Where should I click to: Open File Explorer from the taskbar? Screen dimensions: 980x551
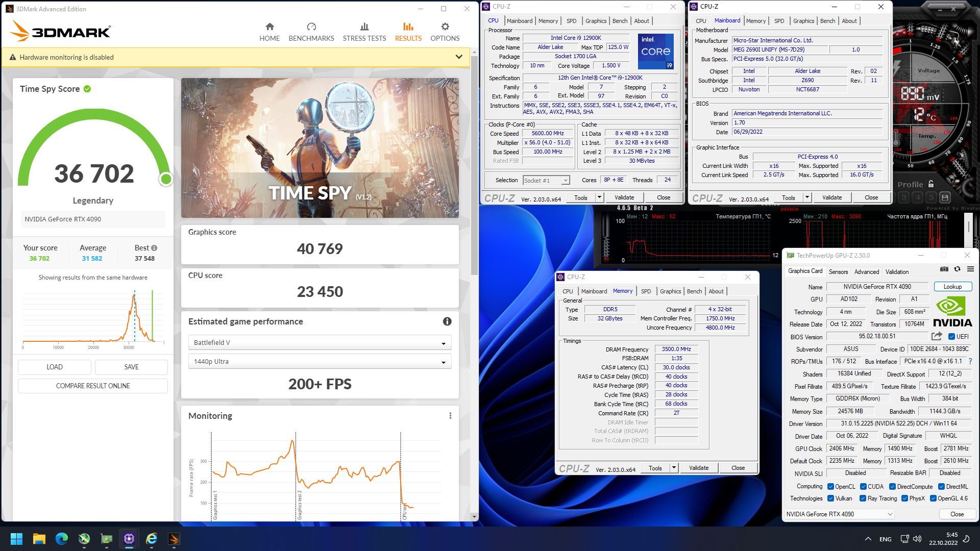[x=39, y=539]
